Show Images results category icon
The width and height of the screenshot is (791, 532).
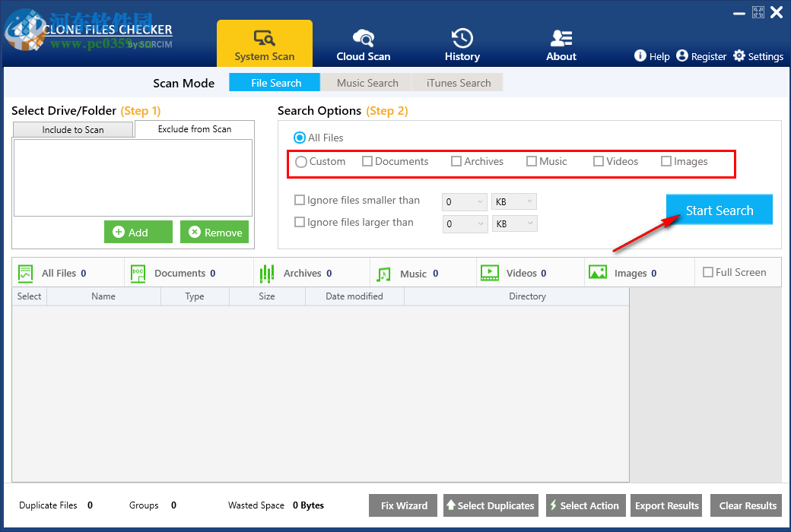pyautogui.click(x=598, y=273)
